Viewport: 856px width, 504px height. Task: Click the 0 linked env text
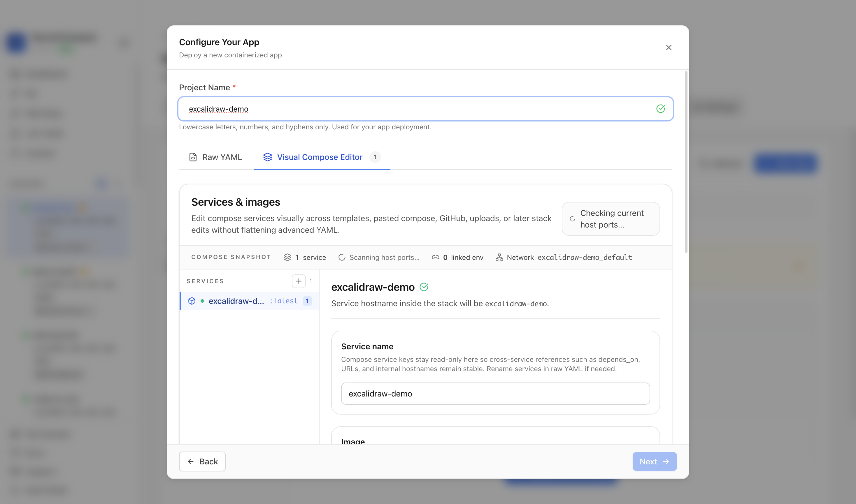pos(463,257)
